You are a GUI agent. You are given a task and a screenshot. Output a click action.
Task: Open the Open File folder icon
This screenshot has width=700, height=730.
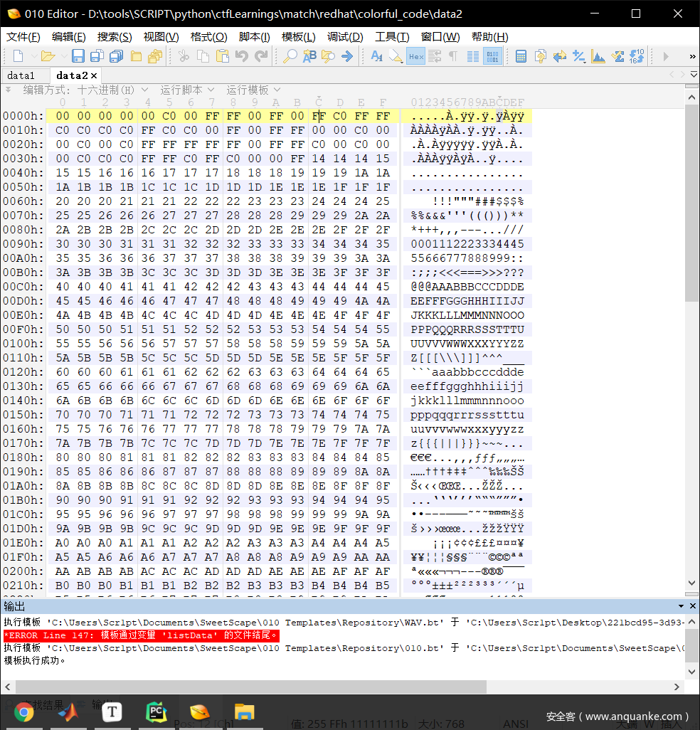48,56
